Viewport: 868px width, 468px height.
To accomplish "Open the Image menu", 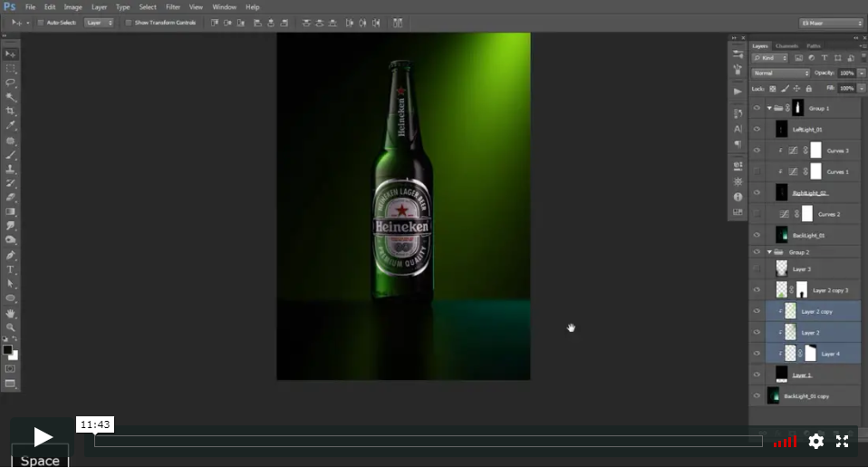I will coord(72,7).
